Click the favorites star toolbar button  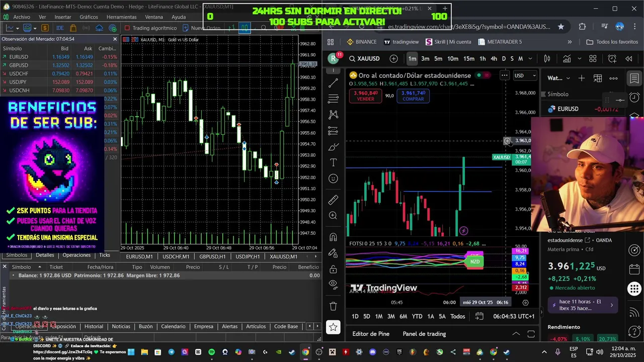[333, 327]
